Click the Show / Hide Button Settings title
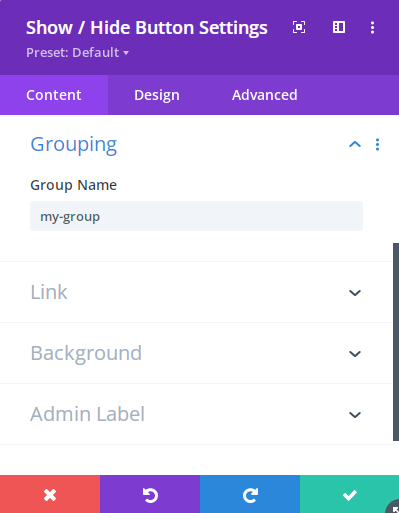 coord(147,28)
